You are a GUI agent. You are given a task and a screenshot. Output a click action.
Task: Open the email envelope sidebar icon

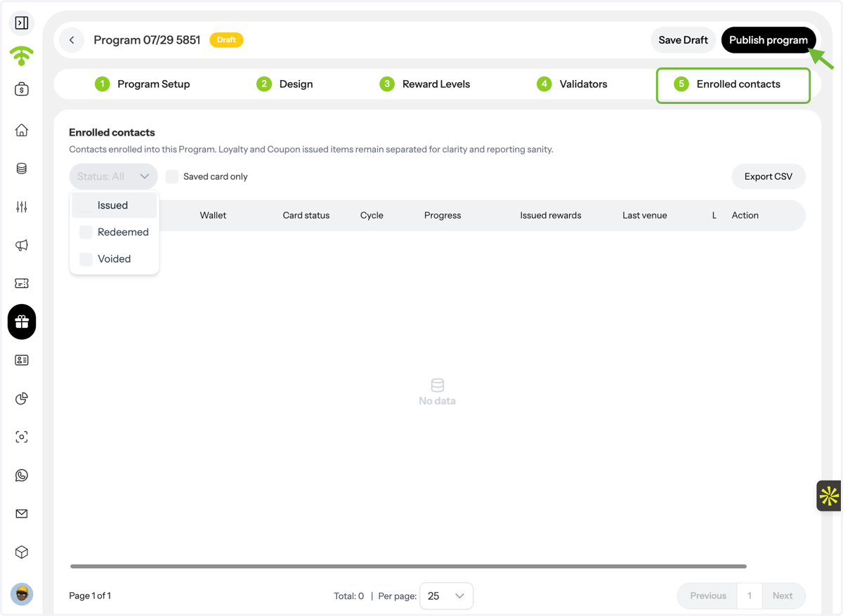click(22, 513)
